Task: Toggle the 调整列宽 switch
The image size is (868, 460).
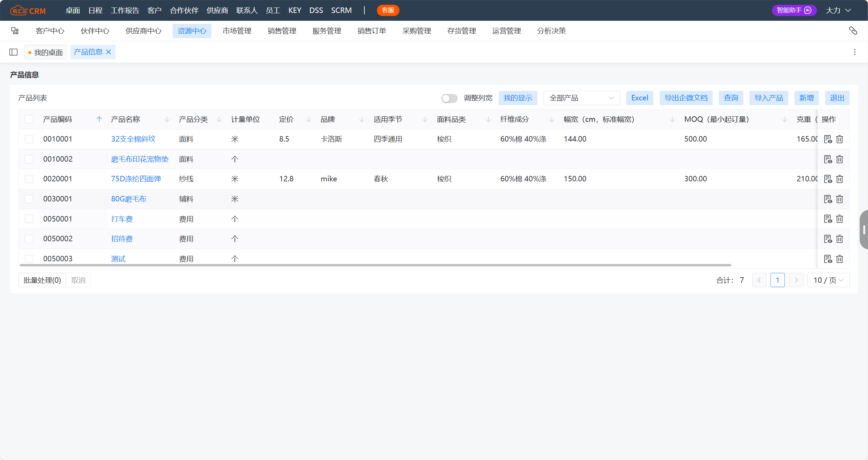Action: click(x=449, y=98)
